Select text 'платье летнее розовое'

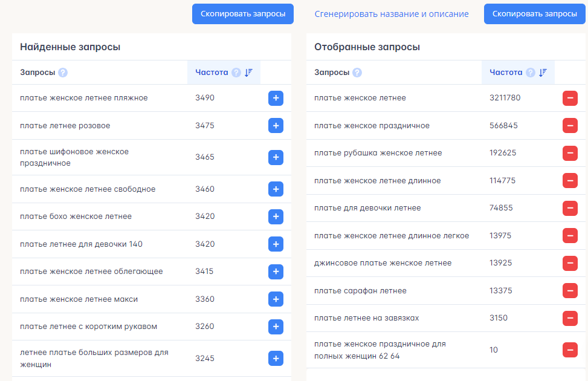[x=65, y=126]
